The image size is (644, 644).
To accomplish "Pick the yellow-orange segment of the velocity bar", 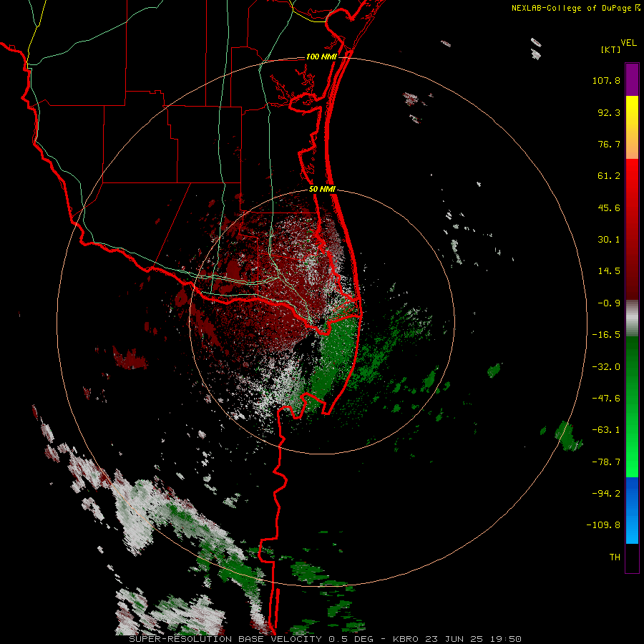I will pos(632,127).
